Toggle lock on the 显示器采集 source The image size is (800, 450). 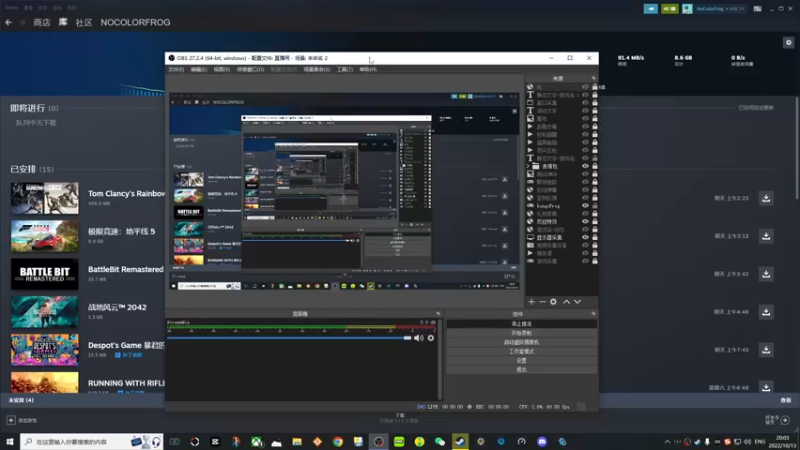click(x=594, y=237)
